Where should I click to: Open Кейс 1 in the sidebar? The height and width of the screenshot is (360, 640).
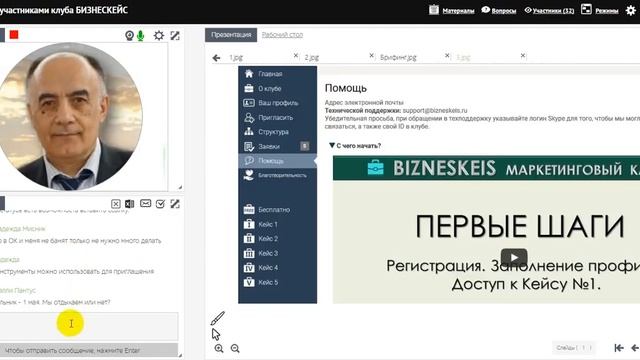click(278, 224)
